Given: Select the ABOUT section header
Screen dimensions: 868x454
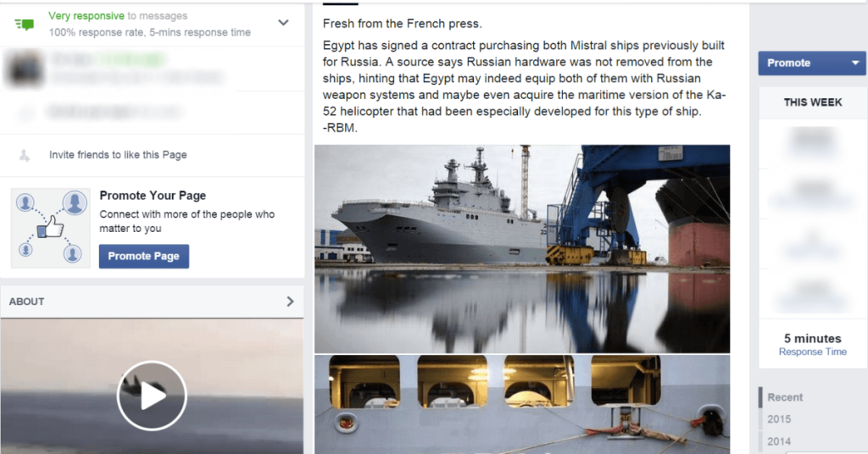Looking at the screenshot, I should [152, 302].
